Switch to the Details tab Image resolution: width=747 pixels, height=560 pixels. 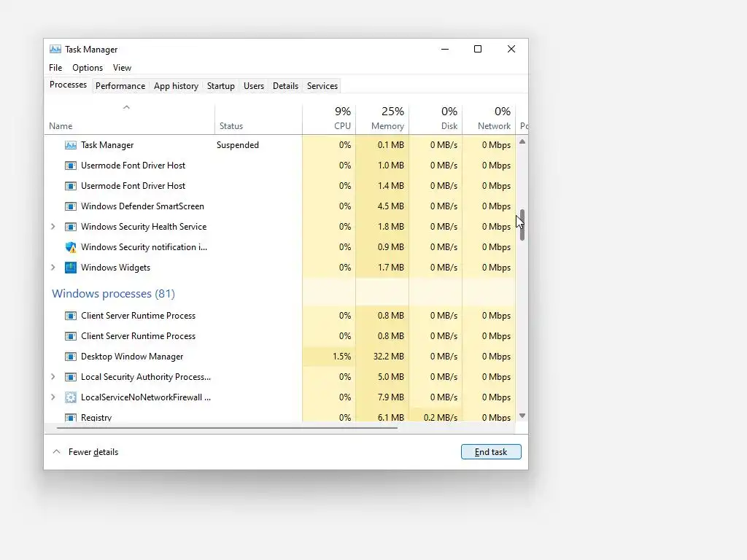click(285, 86)
